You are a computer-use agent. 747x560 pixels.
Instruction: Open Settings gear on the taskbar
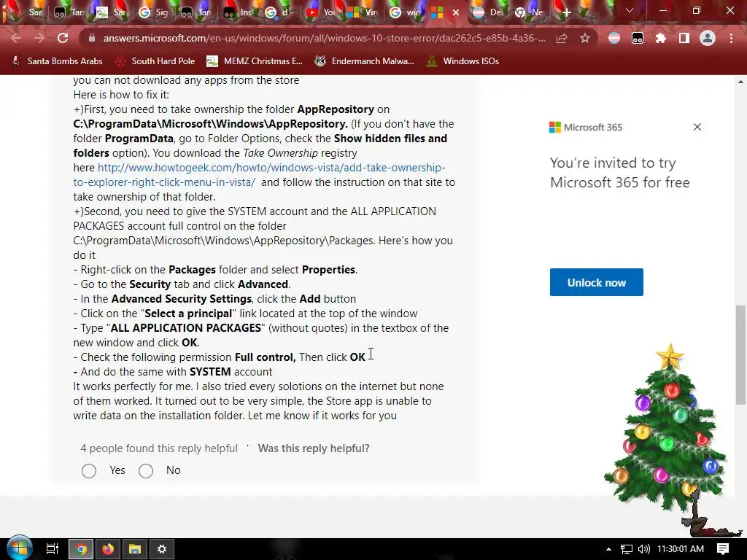pos(162,549)
